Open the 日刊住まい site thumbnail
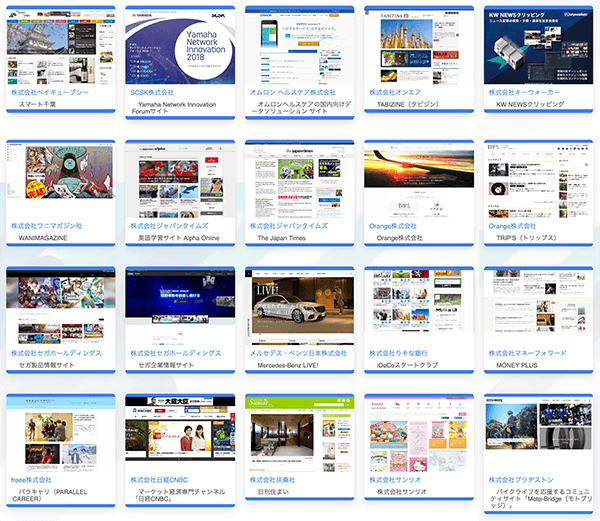This screenshot has height=521, width=600. tap(300, 434)
